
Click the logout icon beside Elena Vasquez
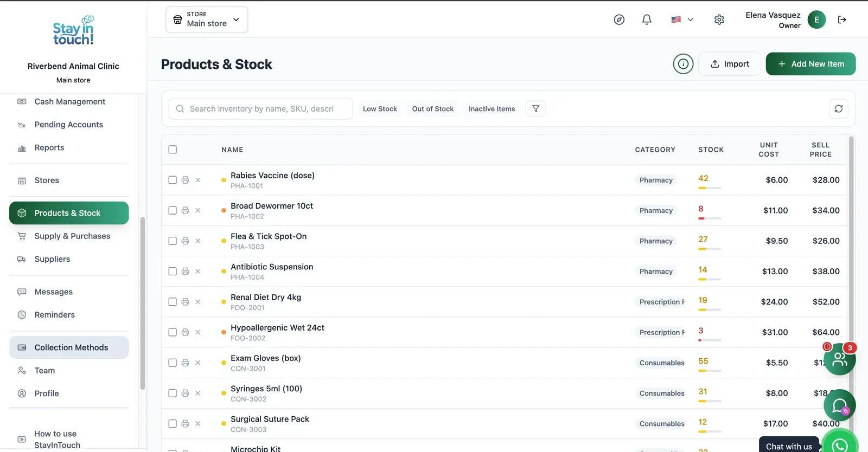[842, 20]
